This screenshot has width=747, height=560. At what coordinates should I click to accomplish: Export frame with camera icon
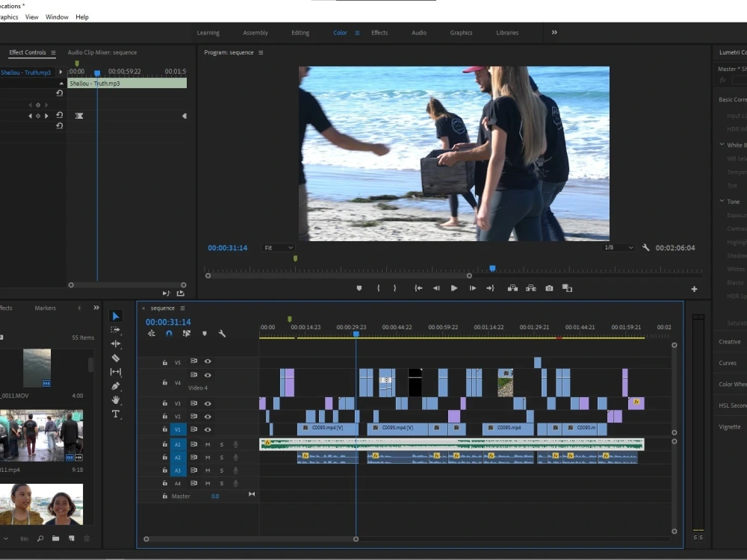[x=549, y=288]
